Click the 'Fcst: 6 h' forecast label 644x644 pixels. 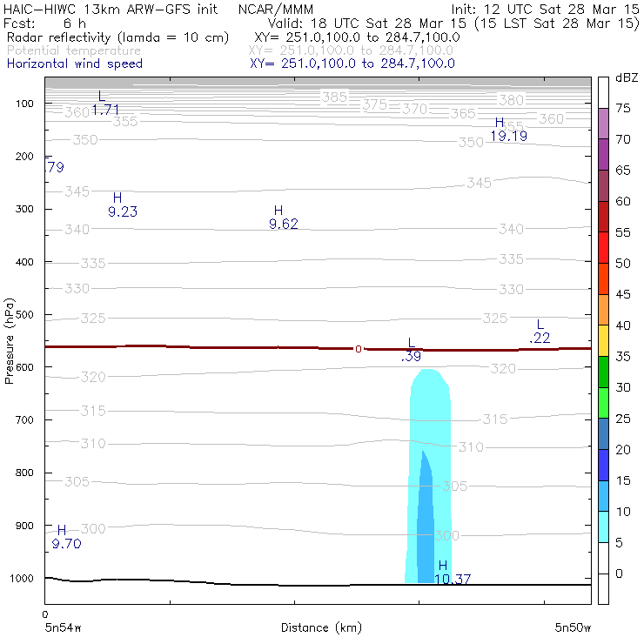coord(44,23)
